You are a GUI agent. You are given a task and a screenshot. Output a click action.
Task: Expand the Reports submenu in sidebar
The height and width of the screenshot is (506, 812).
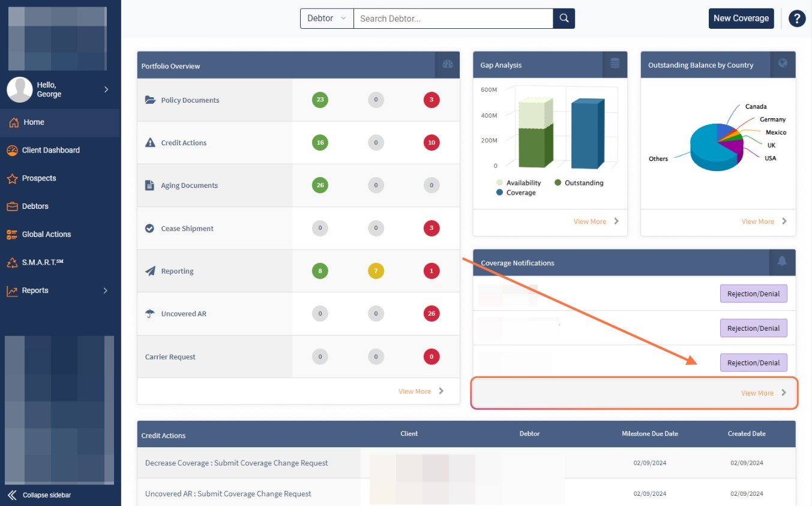[x=106, y=291]
